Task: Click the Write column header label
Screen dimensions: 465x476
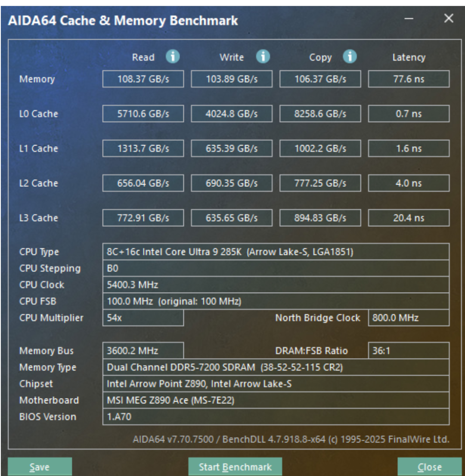Action: tap(232, 57)
